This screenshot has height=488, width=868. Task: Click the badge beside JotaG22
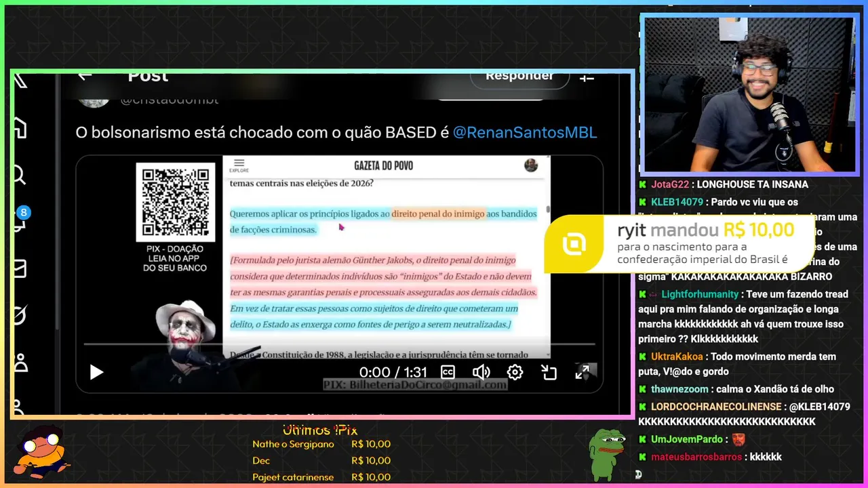tap(642, 184)
